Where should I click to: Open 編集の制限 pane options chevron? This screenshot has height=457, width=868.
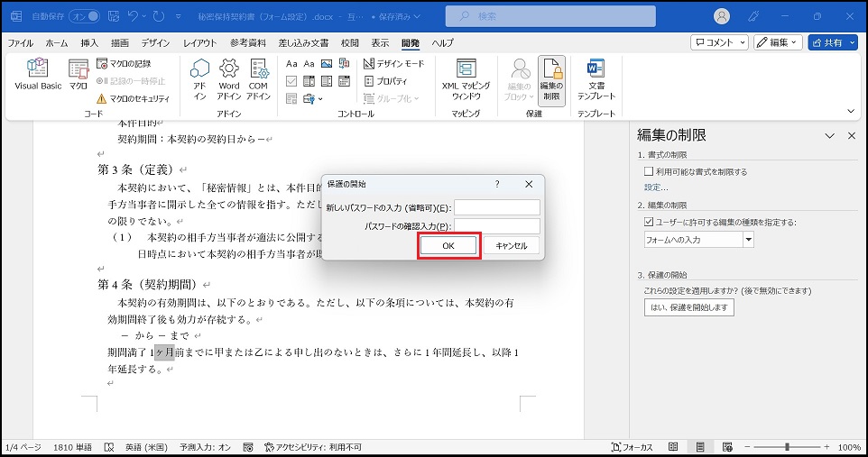[829, 135]
